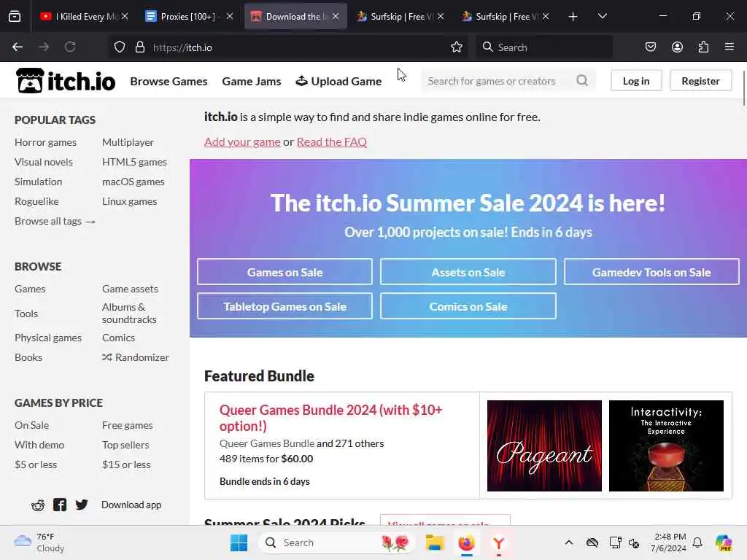The width and height of the screenshot is (747, 560).
Task: Close the Proxies [100+] tab
Action: tap(230, 16)
